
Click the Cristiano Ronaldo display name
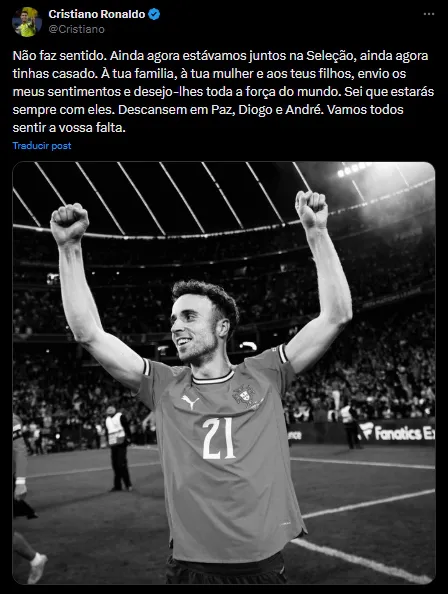97,14
